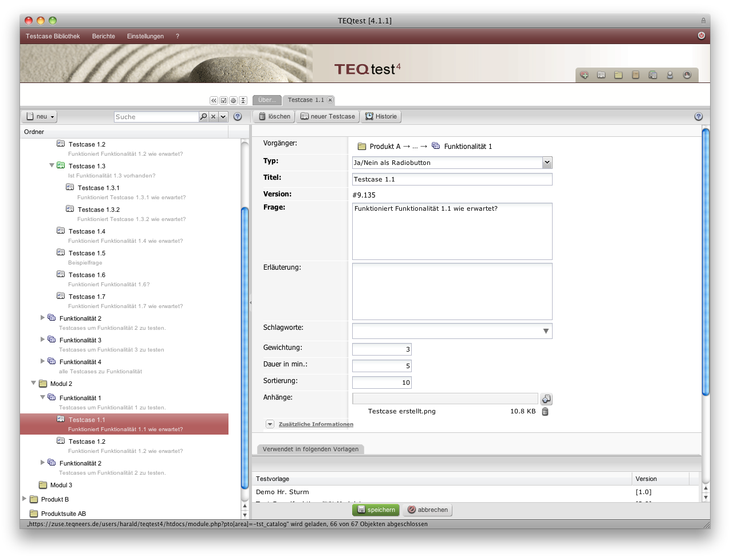Click the Suche search field
Viewport: 733px width, 560px height.
pyautogui.click(x=156, y=117)
